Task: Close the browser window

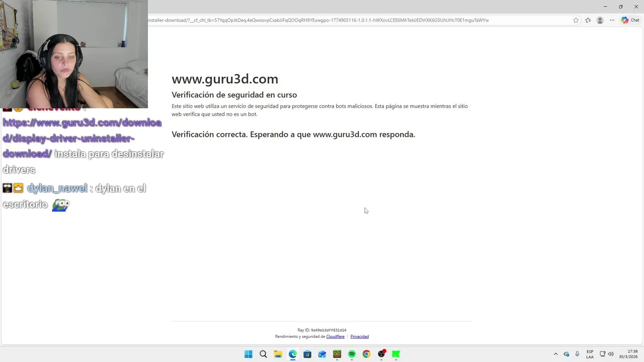Action: coord(636,7)
